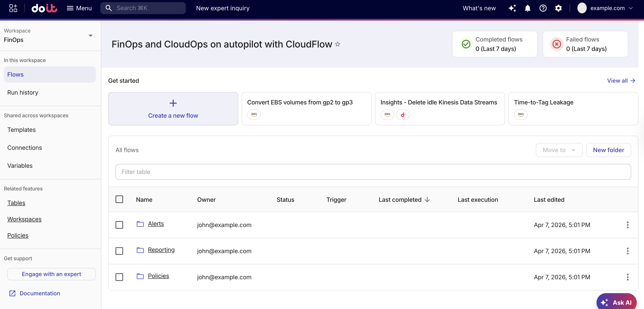Open What's new
Viewport: 644px width, 309px height.
(x=479, y=8)
